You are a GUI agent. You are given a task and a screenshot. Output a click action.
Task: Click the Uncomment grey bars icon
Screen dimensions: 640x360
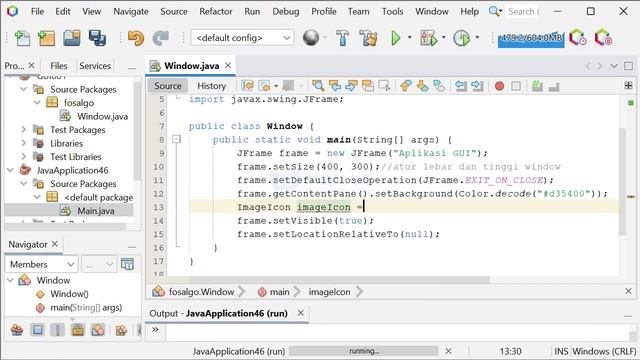coord(554,86)
